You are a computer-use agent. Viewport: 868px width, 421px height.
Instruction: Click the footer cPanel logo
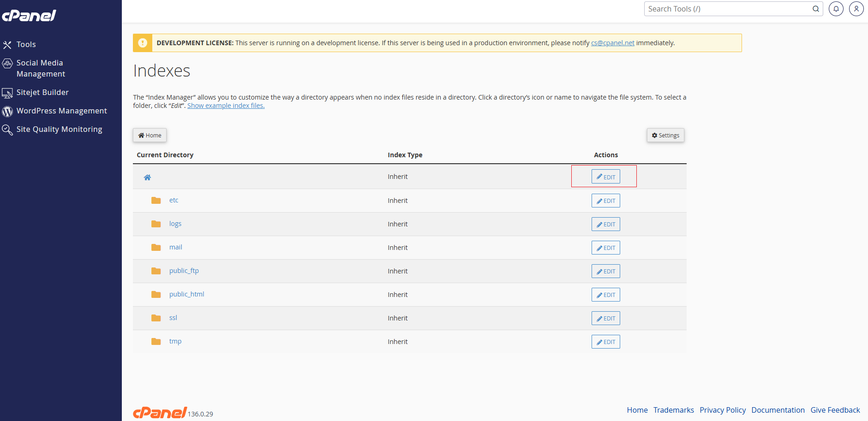160,412
